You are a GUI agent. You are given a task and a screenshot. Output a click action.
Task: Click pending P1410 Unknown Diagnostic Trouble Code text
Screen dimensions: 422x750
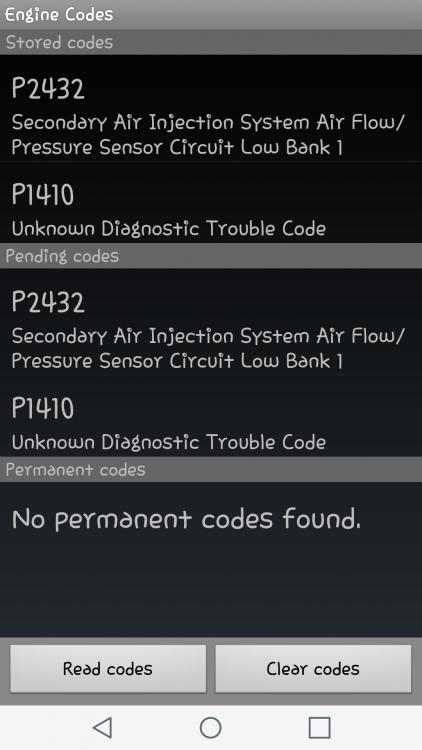[168, 442]
